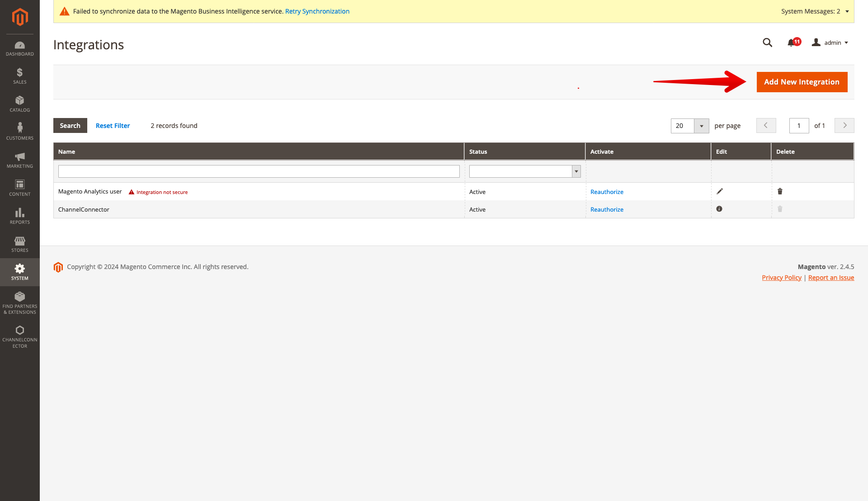This screenshot has width=868, height=501.
Task: Go to next page of results
Action: [844, 125]
